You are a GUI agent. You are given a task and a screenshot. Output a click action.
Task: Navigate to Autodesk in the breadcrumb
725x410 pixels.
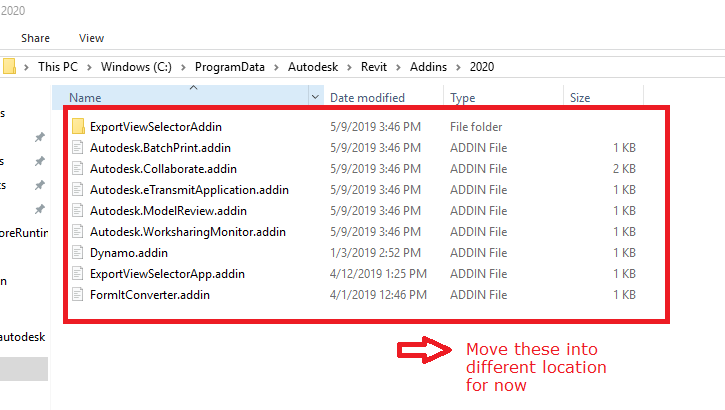point(313,67)
